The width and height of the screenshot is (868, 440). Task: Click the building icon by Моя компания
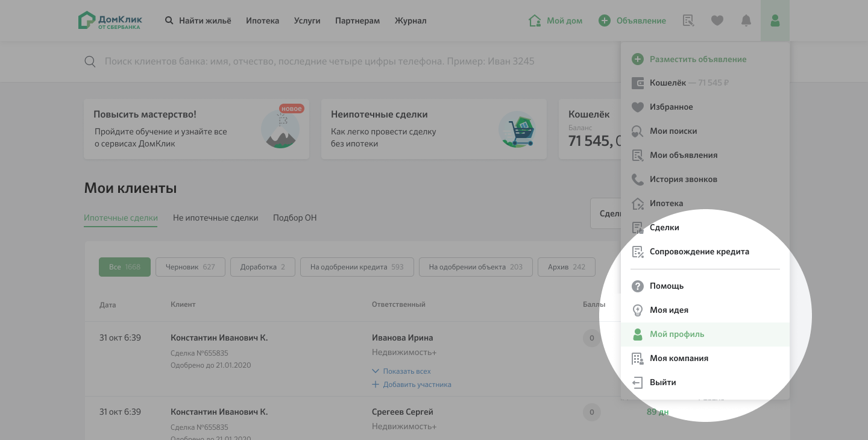tap(637, 359)
